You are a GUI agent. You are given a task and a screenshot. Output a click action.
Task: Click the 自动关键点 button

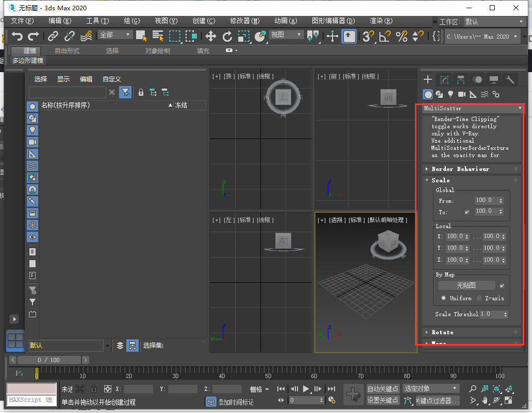pyautogui.click(x=383, y=389)
